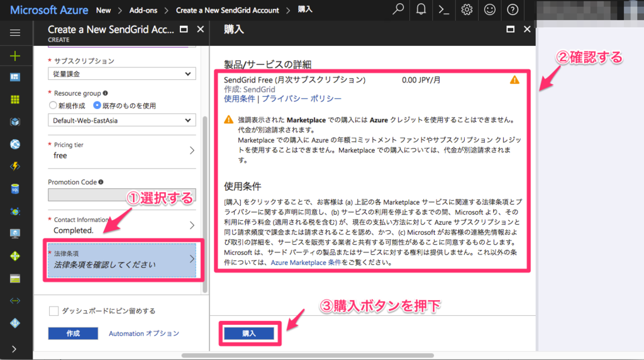Click the Promotion Code input field
The image size is (644, 360).
(x=122, y=195)
